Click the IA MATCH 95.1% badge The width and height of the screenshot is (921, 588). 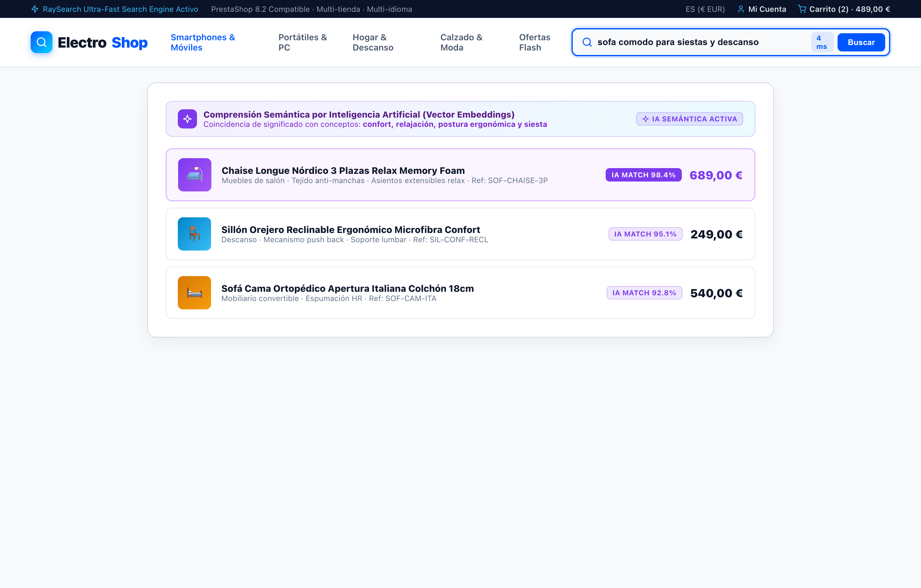point(645,234)
